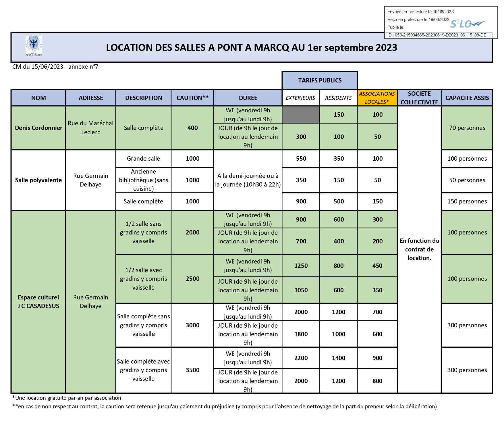The height and width of the screenshot is (423, 504).
Task: Click the orange 'ASSOCIATIONS LOCALES*' header
Action: (377, 98)
